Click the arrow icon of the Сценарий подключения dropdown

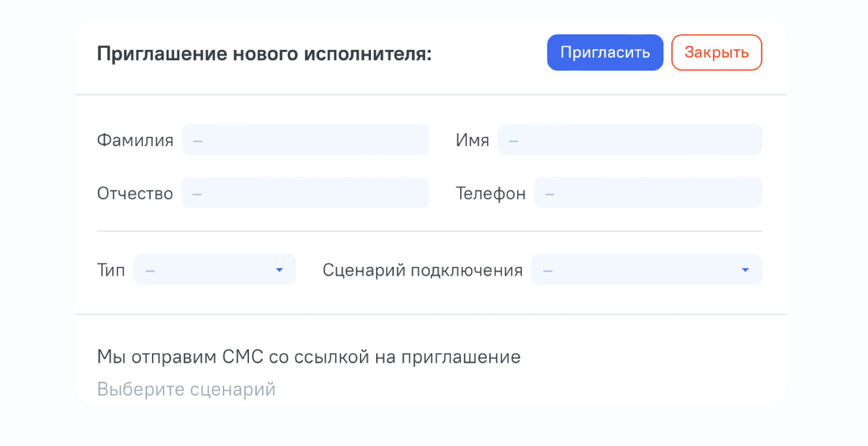pyautogui.click(x=745, y=270)
